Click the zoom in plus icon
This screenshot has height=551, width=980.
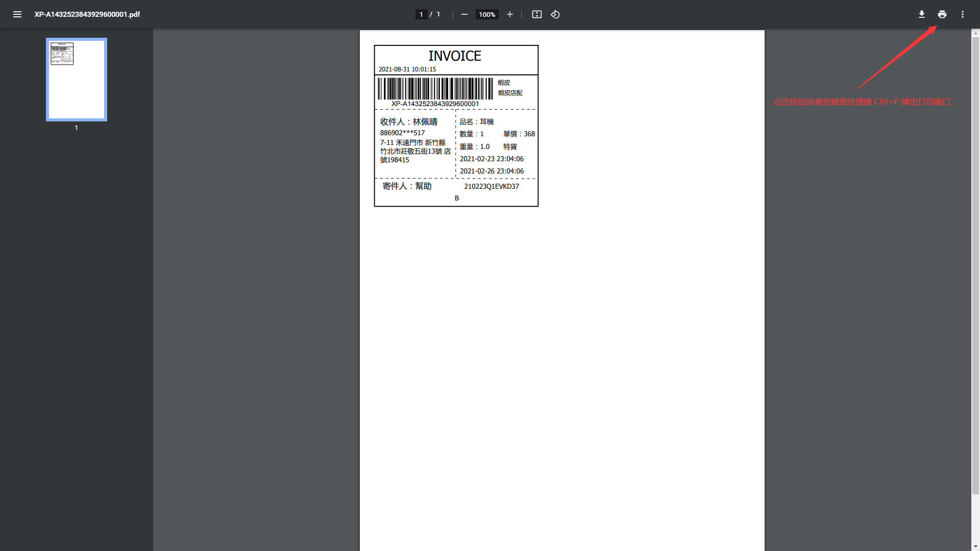[x=509, y=14]
